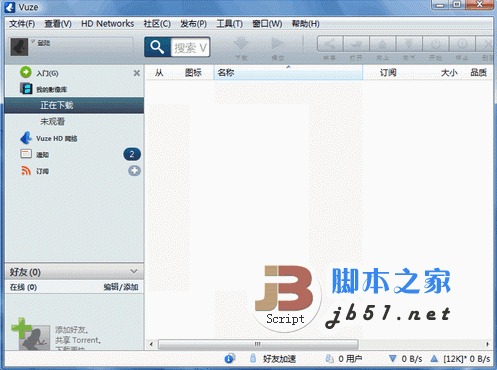
Task: Sort by the 品质 column header
Action: click(x=478, y=72)
